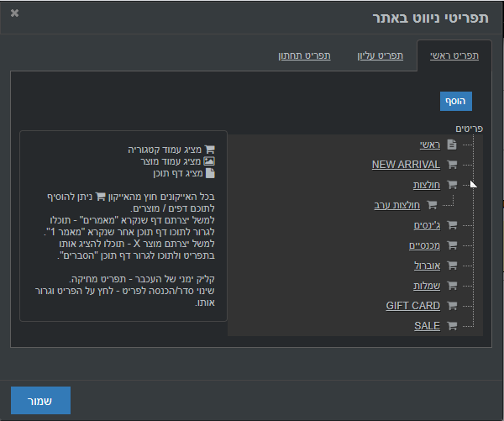
Task: Click the cart icon beside שמלות
Action: tap(452, 286)
